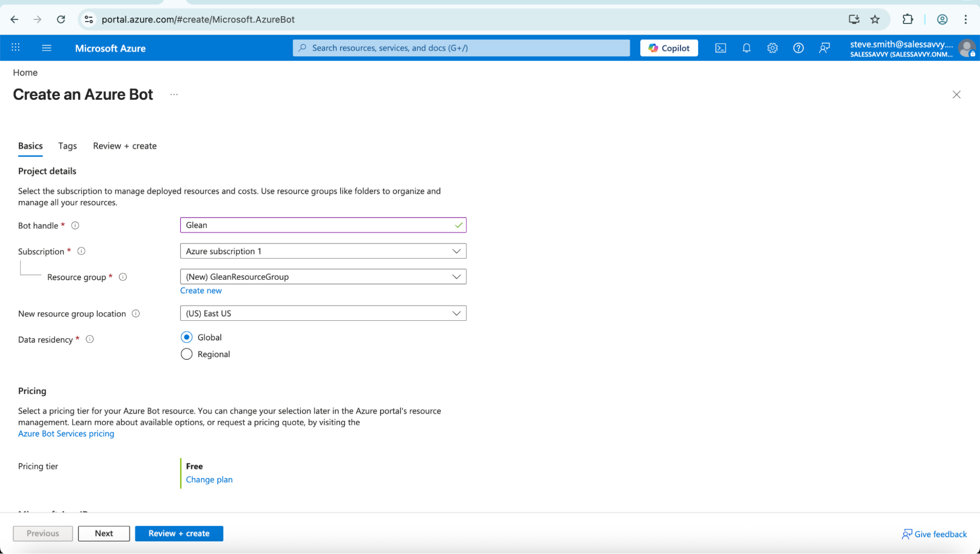
Task: Open the Subscription dropdown
Action: (323, 251)
